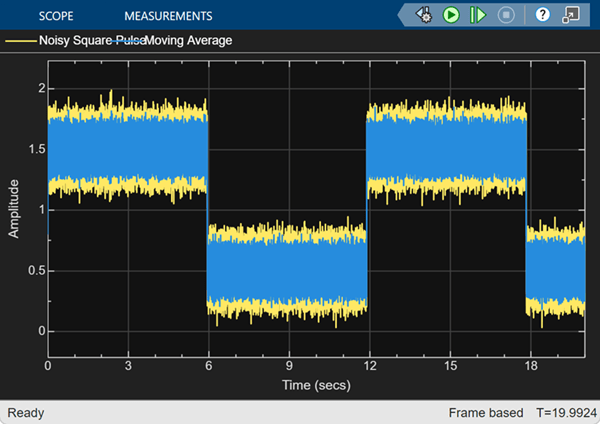Click the Ready status text
Viewport: 600px width, 424px height.
26,412
